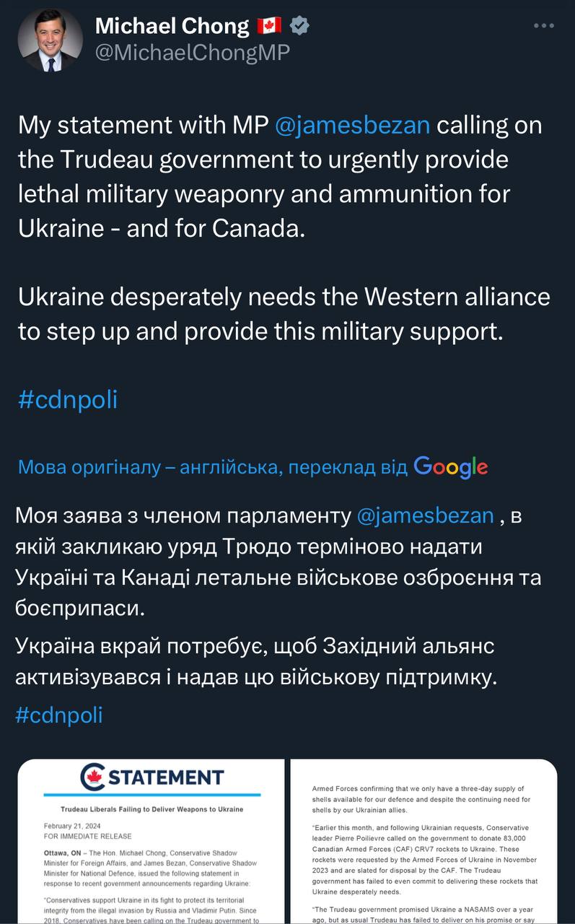This screenshot has height=924, width=575.
Task: Click the Conservative logo in statement image
Action: [93, 778]
